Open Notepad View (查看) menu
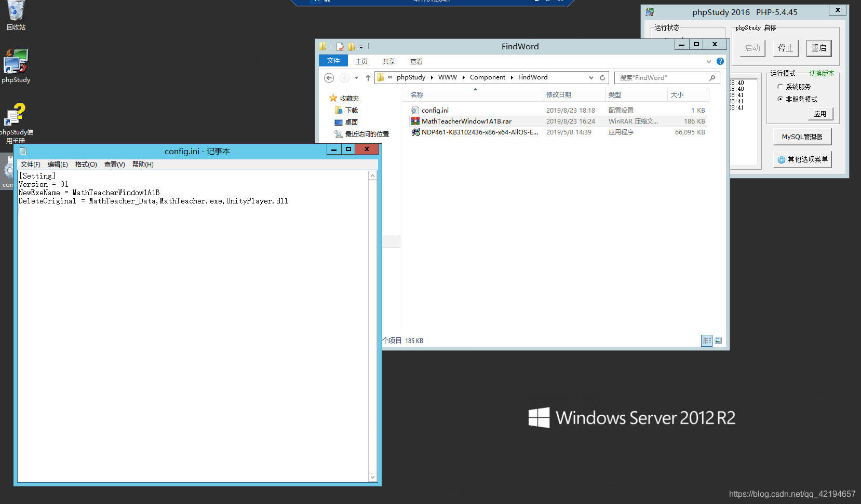The height and width of the screenshot is (504, 861). point(114,165)
